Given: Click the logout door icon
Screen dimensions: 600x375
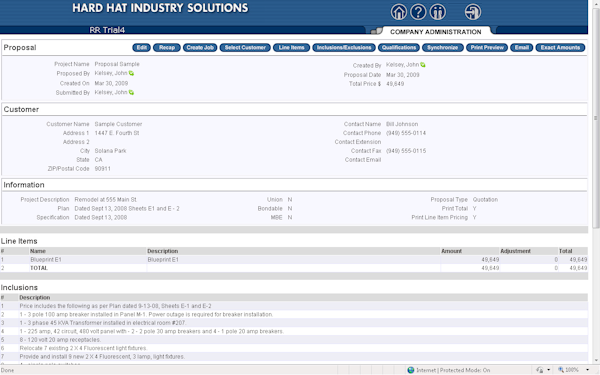Looking at the screenshot, I should pos(473,12).
